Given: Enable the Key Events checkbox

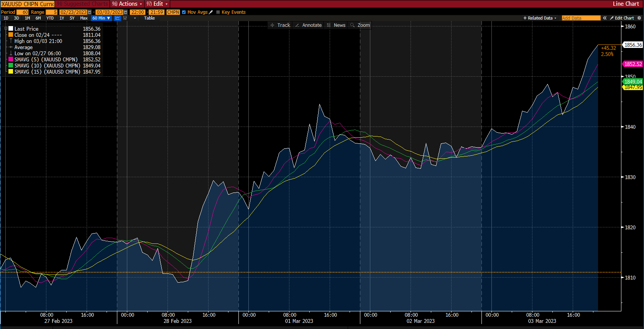Looking at the screenshot, I should click(x=218, y=12).
